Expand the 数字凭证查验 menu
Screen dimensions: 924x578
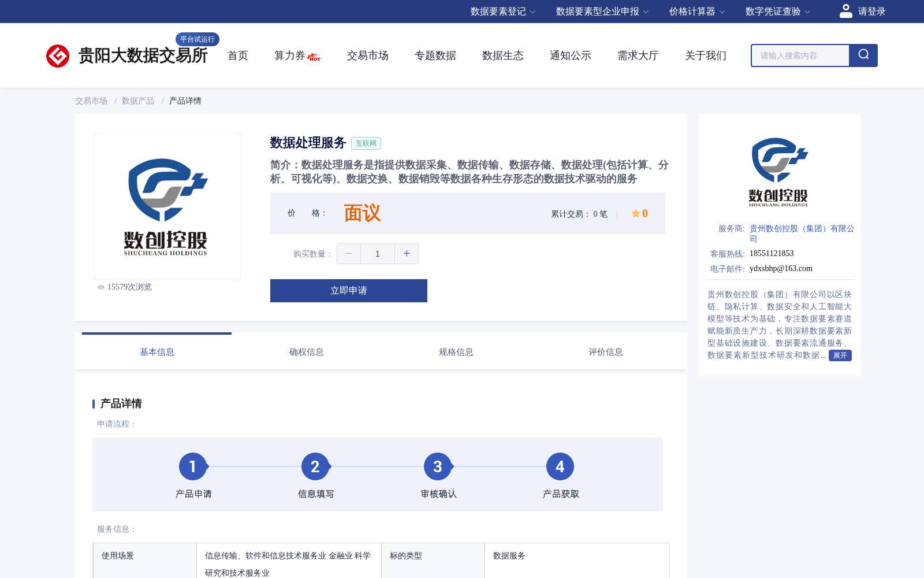[778, 12]
